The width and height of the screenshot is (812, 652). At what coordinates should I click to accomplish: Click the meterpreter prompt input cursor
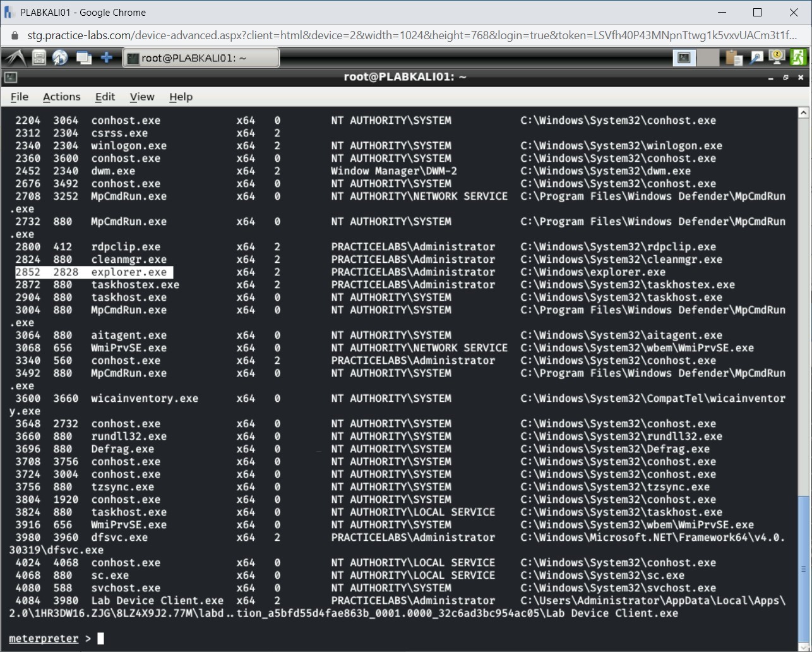click(100, 638)
